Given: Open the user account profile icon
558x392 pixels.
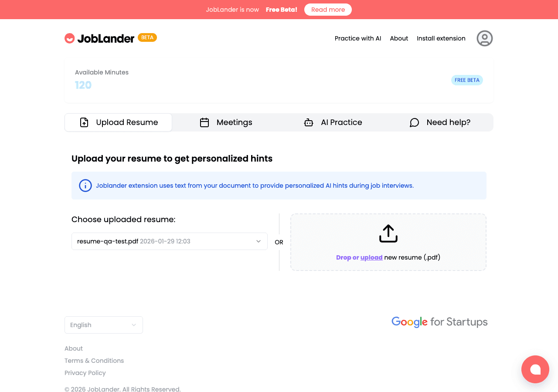Looking at the screenshot, I should 484,38.
